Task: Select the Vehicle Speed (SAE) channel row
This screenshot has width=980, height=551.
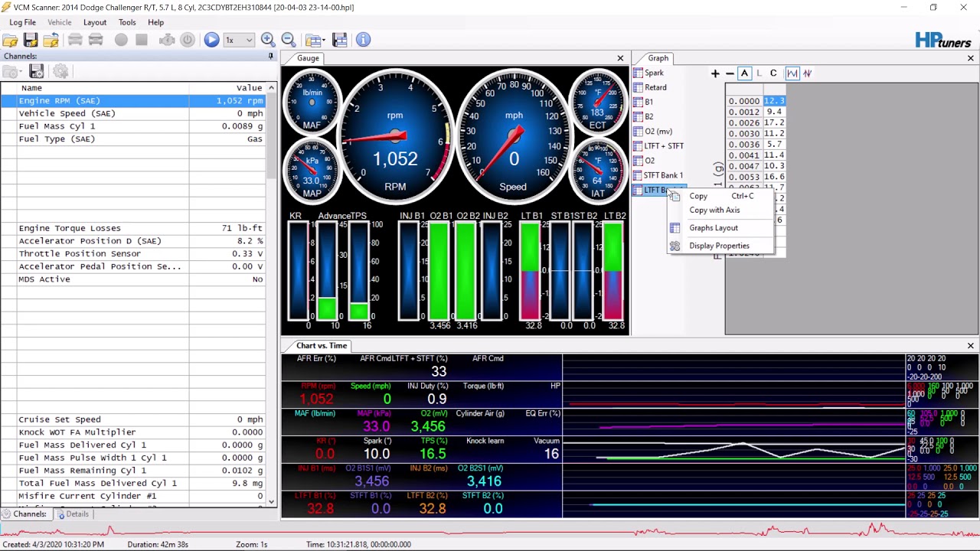Action: pos(133,113)
